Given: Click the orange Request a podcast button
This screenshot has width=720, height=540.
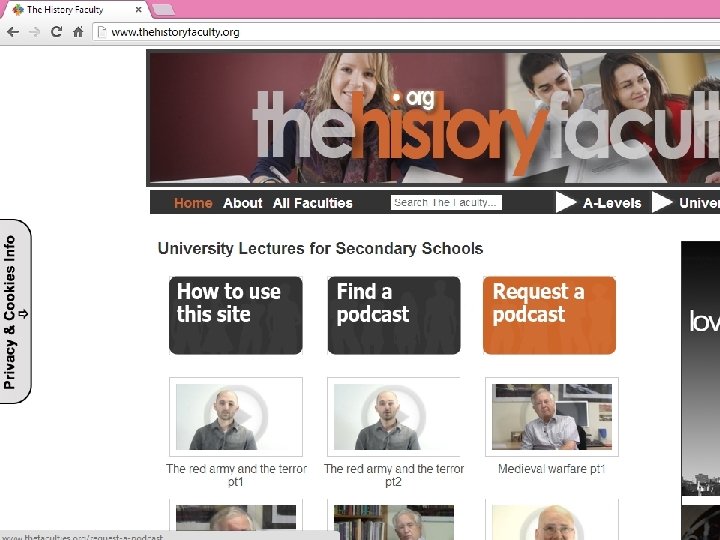Looking at the screenshot, I should click(549, 315).
